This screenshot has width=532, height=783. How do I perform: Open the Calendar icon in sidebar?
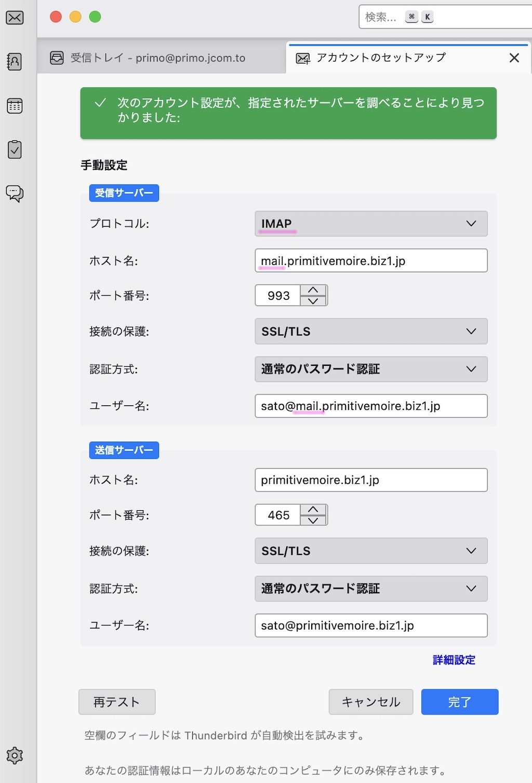coord(15,106)
